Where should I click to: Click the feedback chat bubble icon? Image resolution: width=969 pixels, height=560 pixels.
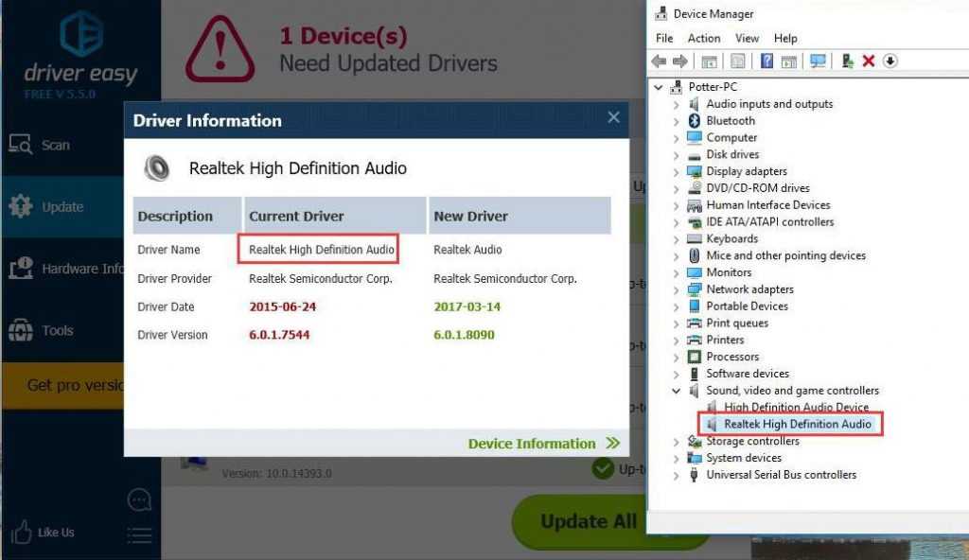tap(139, 499)
